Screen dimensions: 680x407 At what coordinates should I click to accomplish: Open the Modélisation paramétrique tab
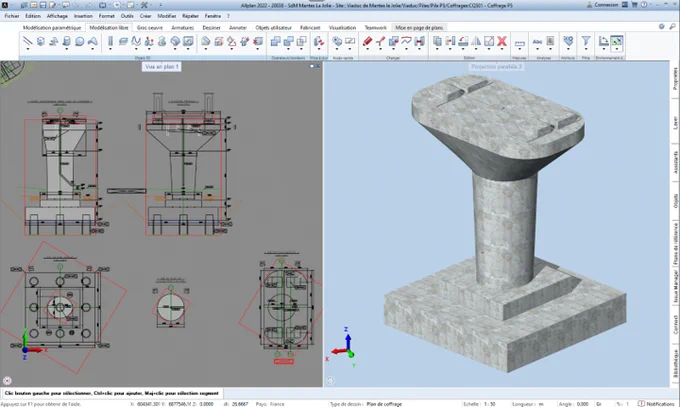52,27
